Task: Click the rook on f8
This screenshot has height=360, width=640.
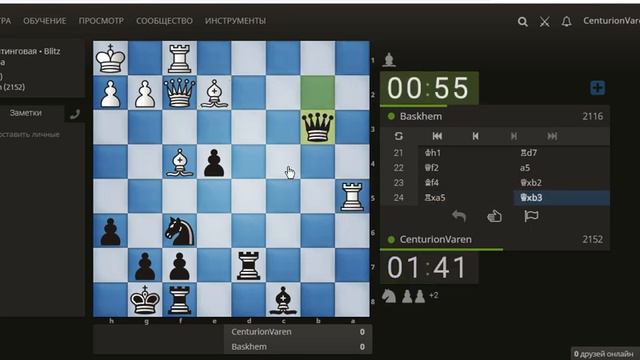Action: point(179,300)
